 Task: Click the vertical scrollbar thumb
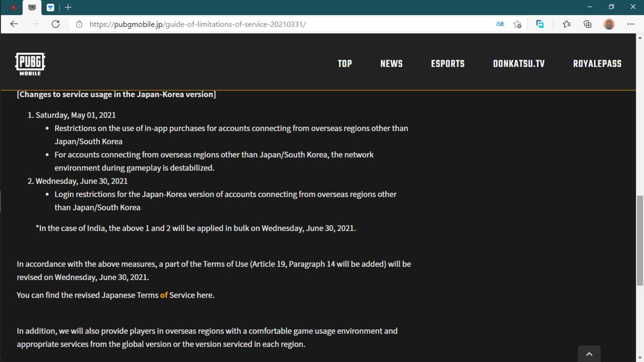tap(640, 241)
